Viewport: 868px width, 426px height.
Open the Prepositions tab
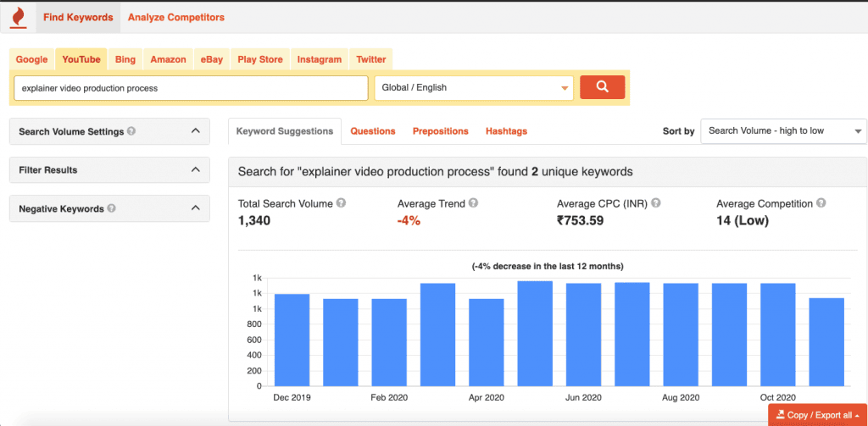[441, 131]
